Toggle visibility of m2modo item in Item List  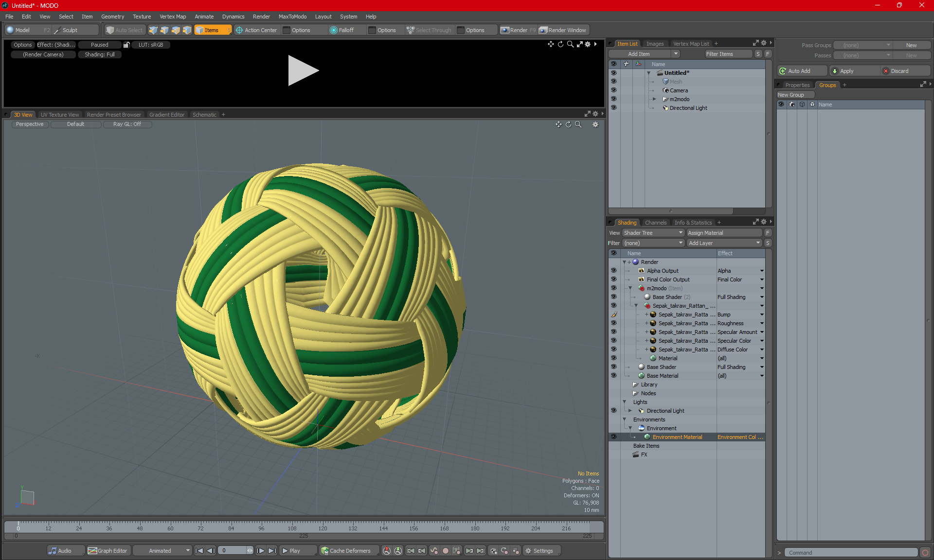[x=613, y=99]
